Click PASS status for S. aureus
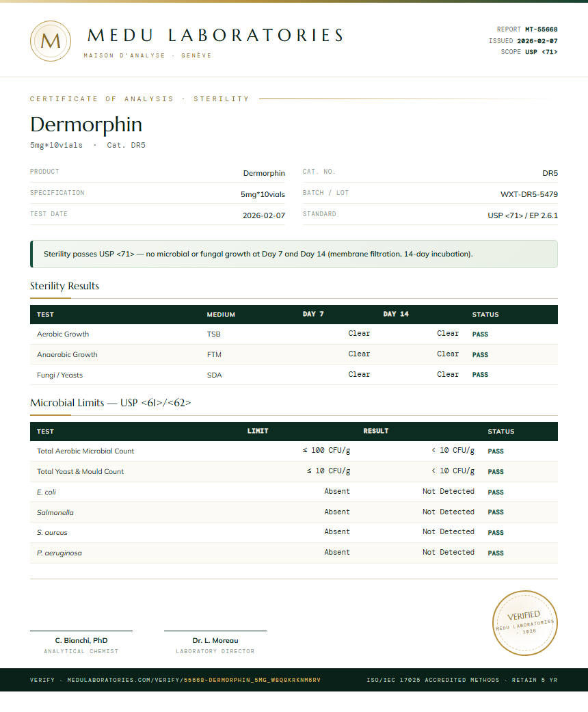 click(496, 533)
